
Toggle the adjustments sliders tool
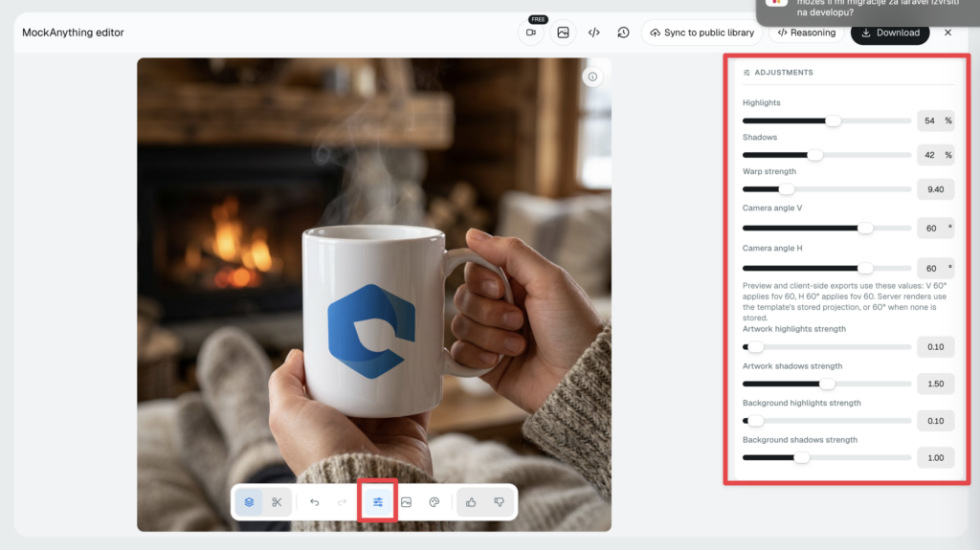coord(377,502)
